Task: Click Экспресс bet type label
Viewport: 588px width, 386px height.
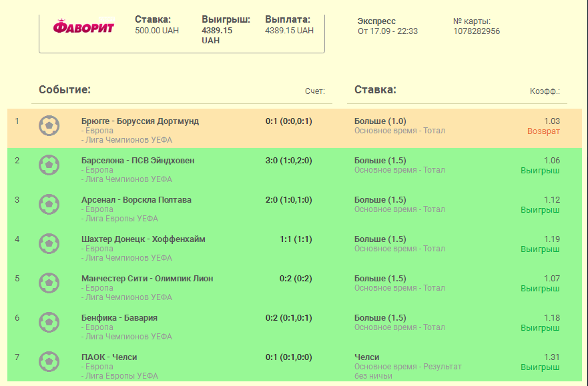Action: 376,21
